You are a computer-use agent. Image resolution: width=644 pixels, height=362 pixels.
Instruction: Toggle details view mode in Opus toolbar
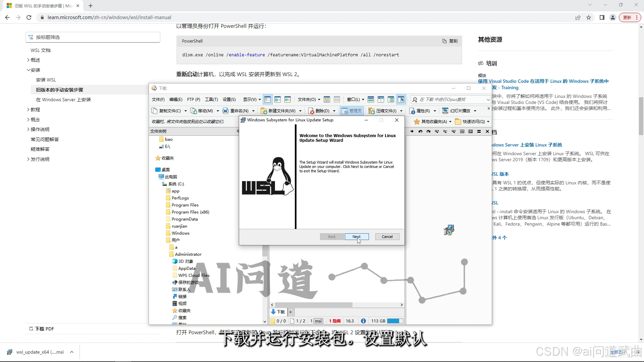(x=267, y=100)
